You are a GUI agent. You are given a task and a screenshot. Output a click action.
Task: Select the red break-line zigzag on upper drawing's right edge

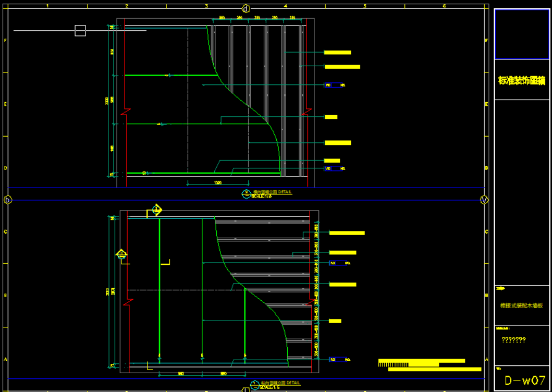coord(306,112)
